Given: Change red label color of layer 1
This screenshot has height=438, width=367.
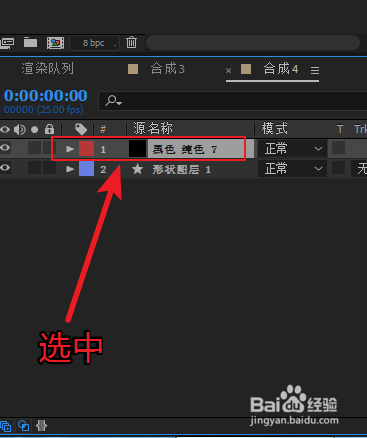Looking at the screenshot, I should (86, 149).
